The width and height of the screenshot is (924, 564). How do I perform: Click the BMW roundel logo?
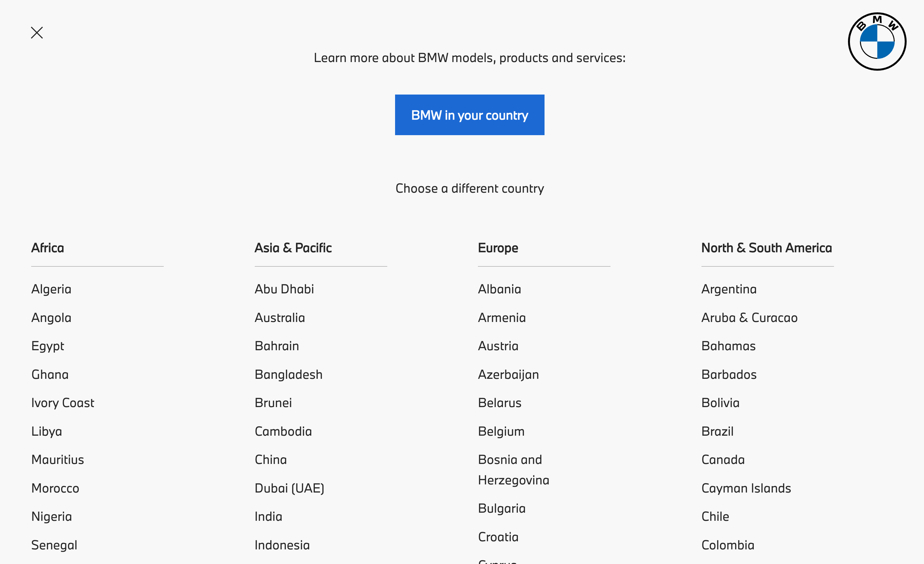coord(877,42)
